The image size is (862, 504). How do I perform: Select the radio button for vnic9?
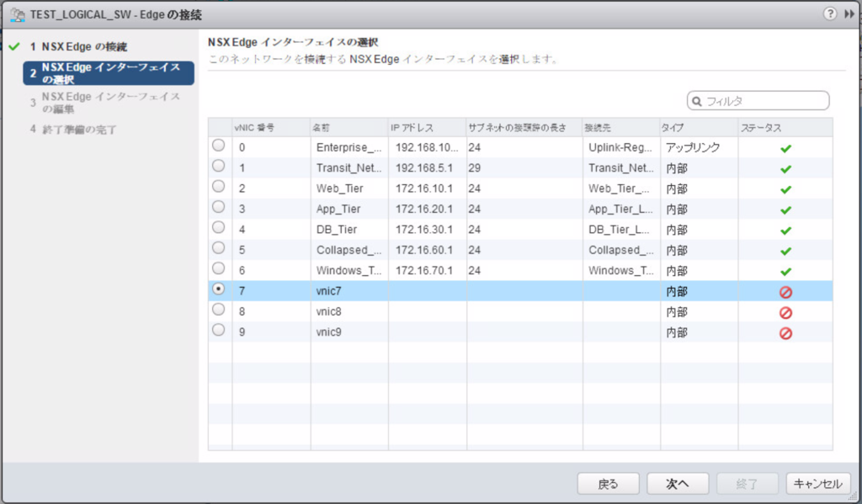pyautogui.click(x=218, y=332)
